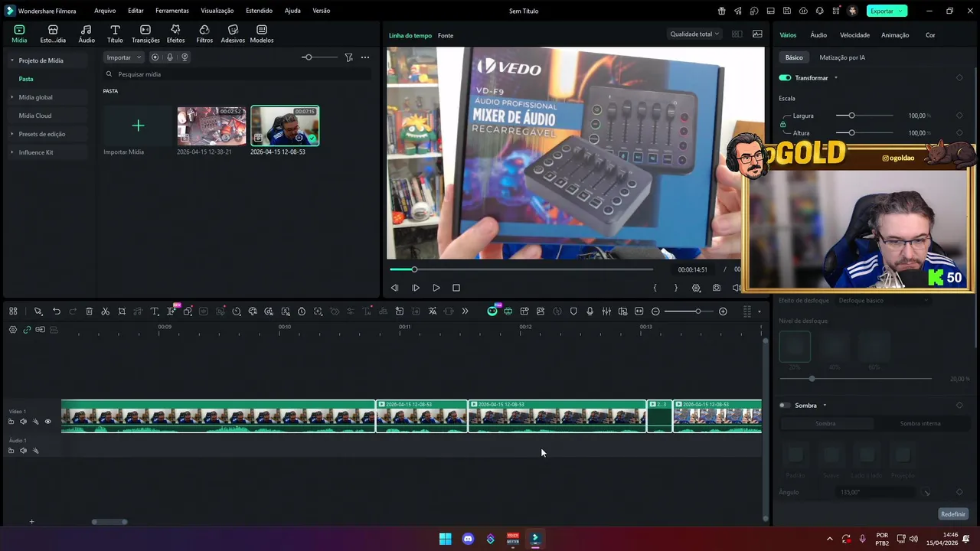The width and height of the screenshot is (980, 551).
Task: Expand Presets de edição item
Action: pyautogui.click(x=11, y=134)
